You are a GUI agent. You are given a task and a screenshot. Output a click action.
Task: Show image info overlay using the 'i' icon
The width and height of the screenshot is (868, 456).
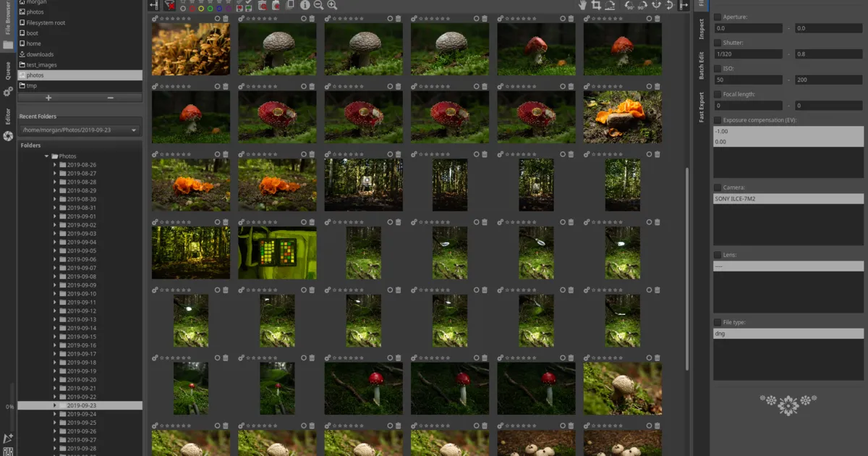(305, 4)
